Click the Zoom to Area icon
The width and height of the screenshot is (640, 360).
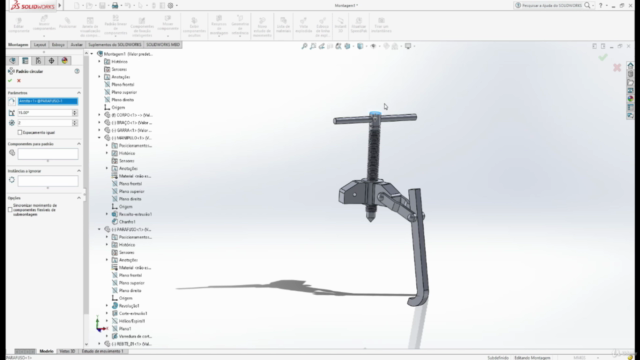313,46
